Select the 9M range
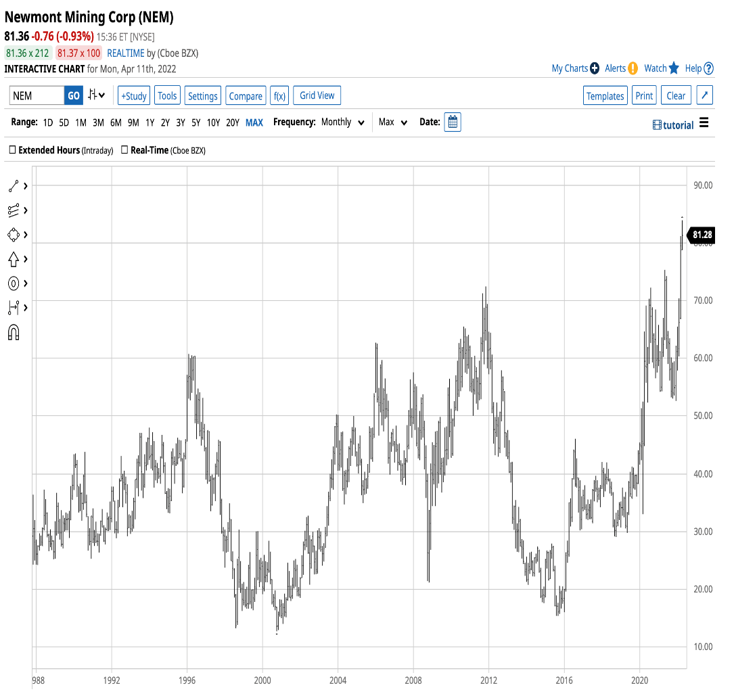The image size is (734, 700). (x=133, y=122)
